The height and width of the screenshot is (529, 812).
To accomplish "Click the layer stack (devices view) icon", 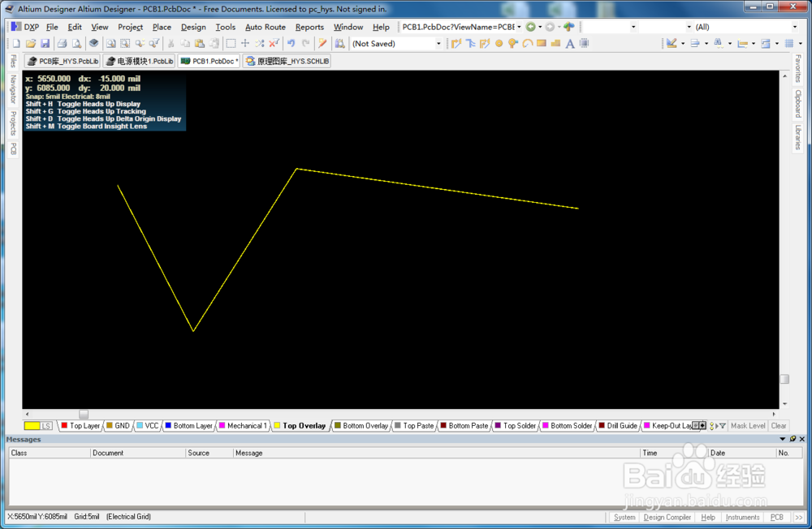I will pos(93,44).
